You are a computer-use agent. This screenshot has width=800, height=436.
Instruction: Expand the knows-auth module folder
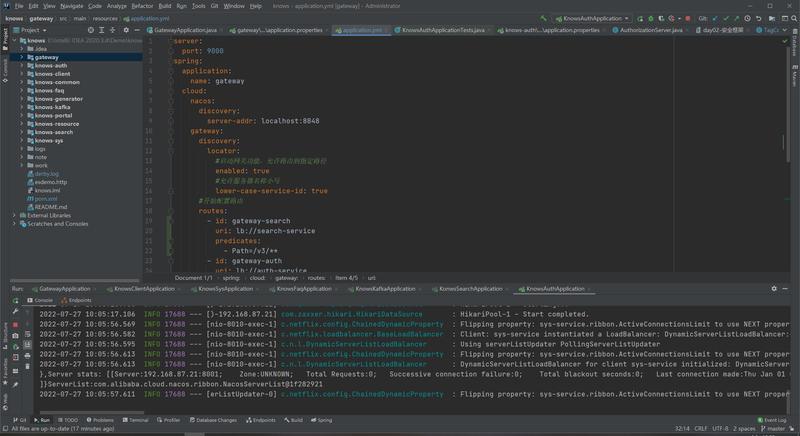(22, 66)
